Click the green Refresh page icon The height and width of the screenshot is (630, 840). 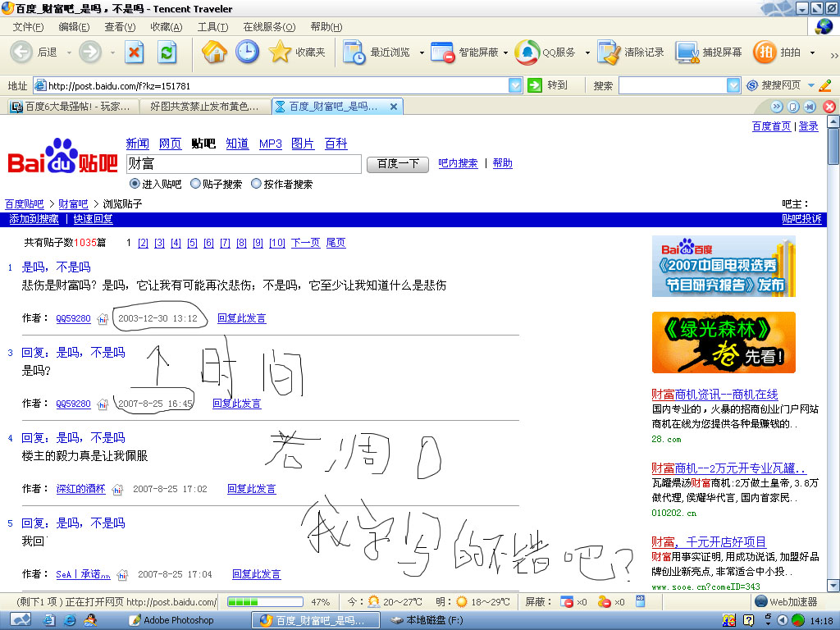point(167,52)
